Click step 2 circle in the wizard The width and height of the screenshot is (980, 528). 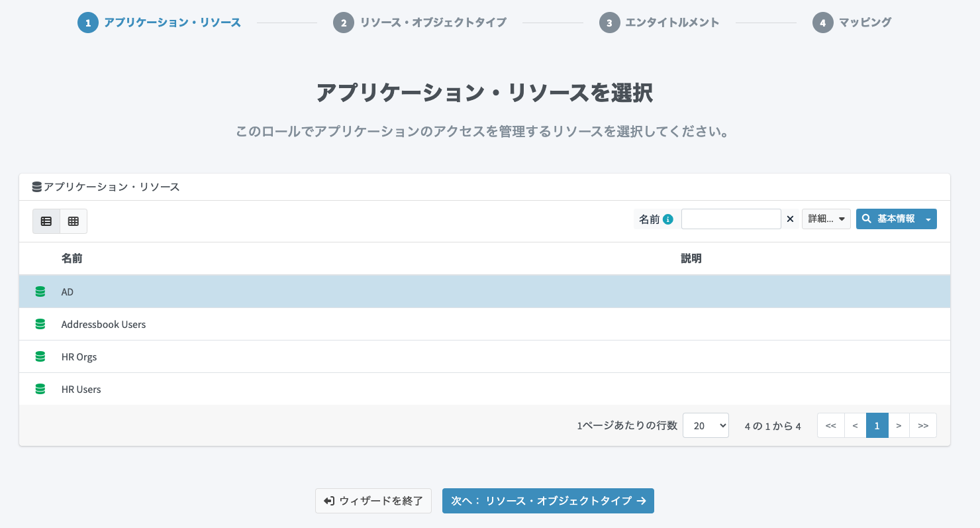click(x=344, y=23)
